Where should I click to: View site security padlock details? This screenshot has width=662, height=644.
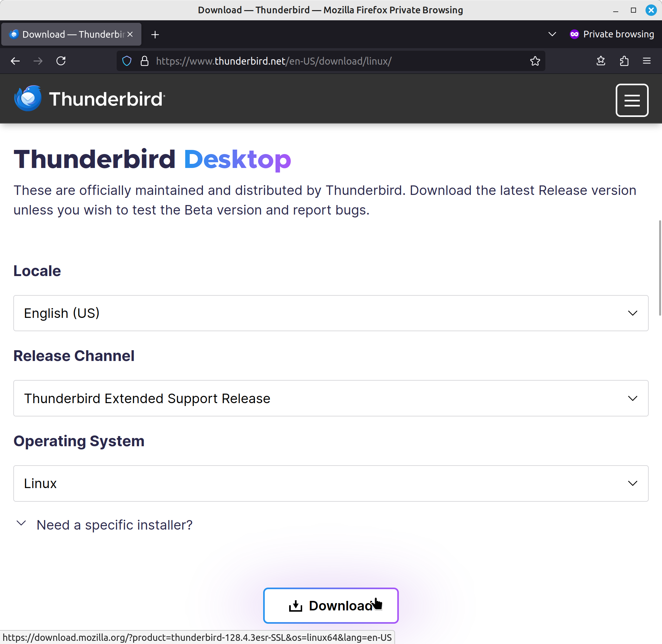click(145, 61)
